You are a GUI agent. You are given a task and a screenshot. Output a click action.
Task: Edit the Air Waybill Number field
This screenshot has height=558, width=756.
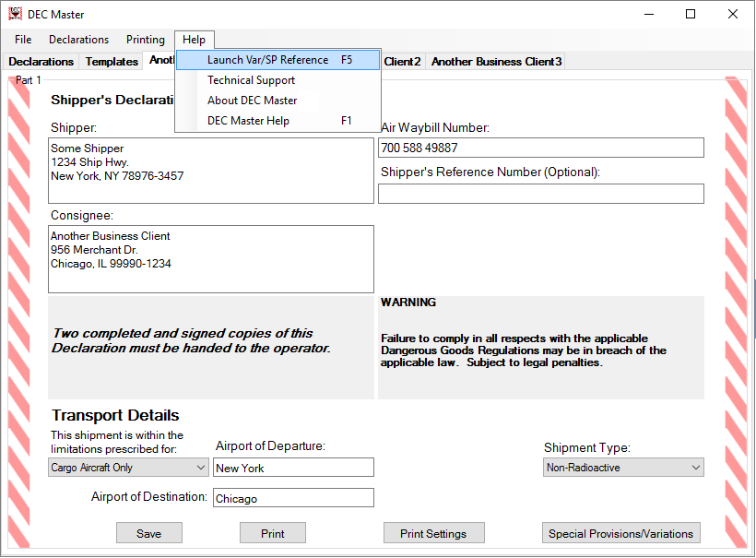click(x=540, y=148)
